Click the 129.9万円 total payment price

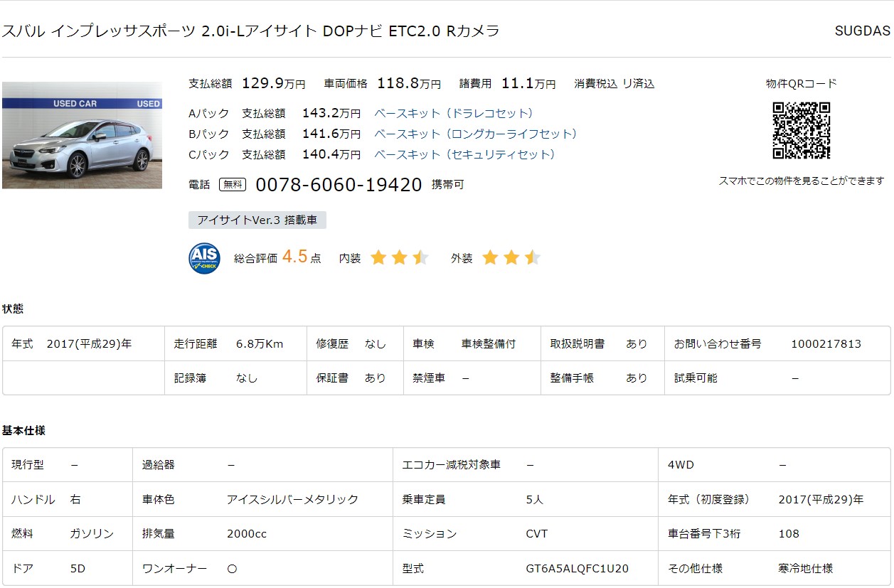[273, 84]
